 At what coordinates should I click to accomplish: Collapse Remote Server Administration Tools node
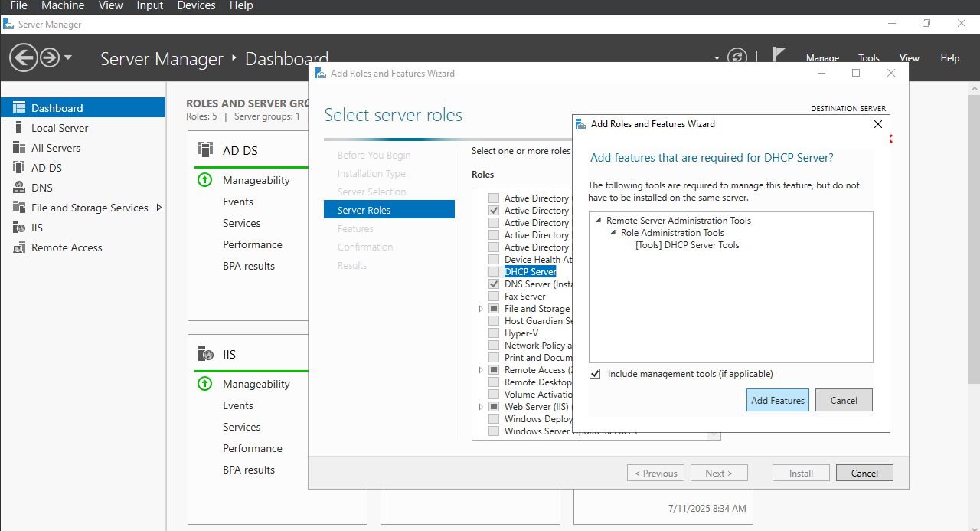599,221
